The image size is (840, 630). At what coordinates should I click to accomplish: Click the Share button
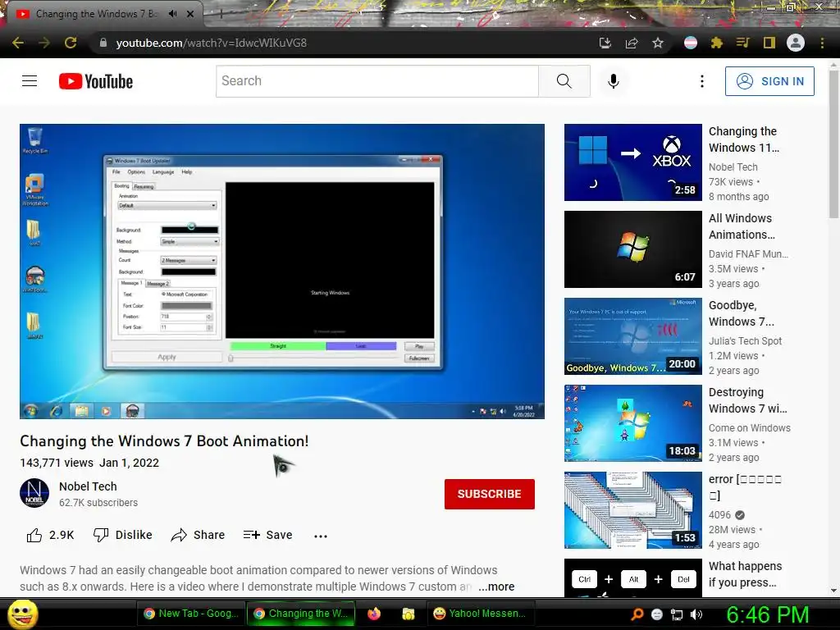tap(198, 535)
